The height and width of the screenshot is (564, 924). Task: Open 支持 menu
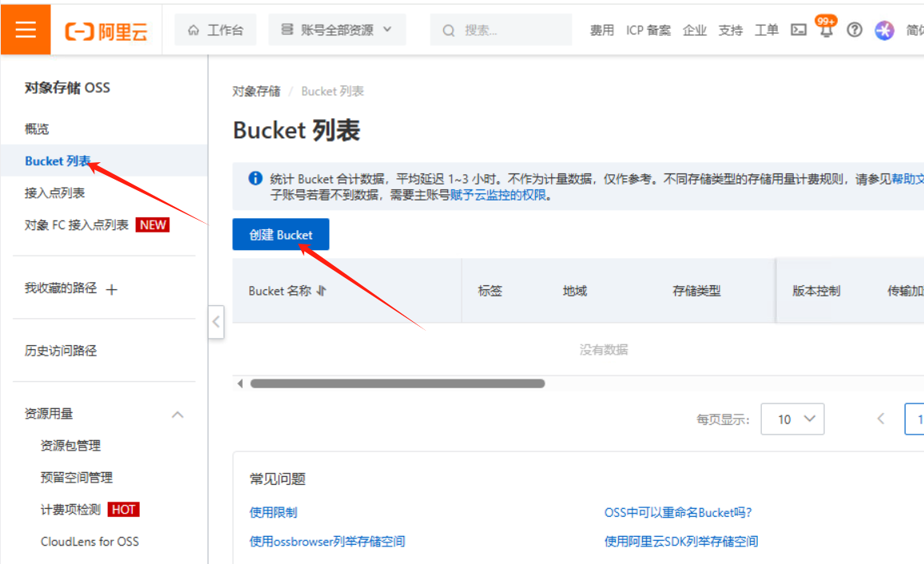tap(730, 30)
